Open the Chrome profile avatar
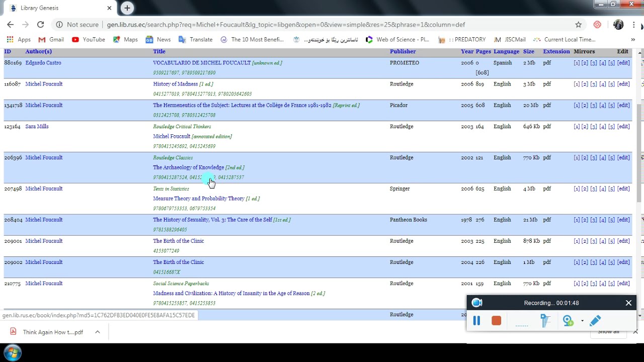Screen dimensions: 644x362 coord(618,25)
